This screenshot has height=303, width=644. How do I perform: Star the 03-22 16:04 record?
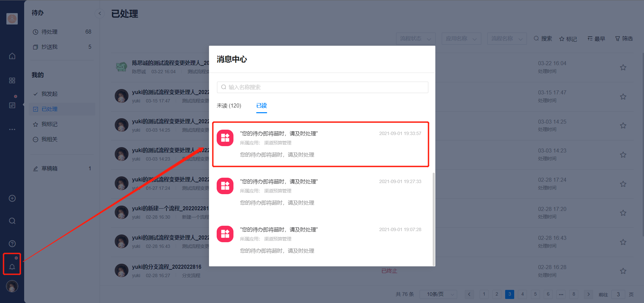coord(623,68)
